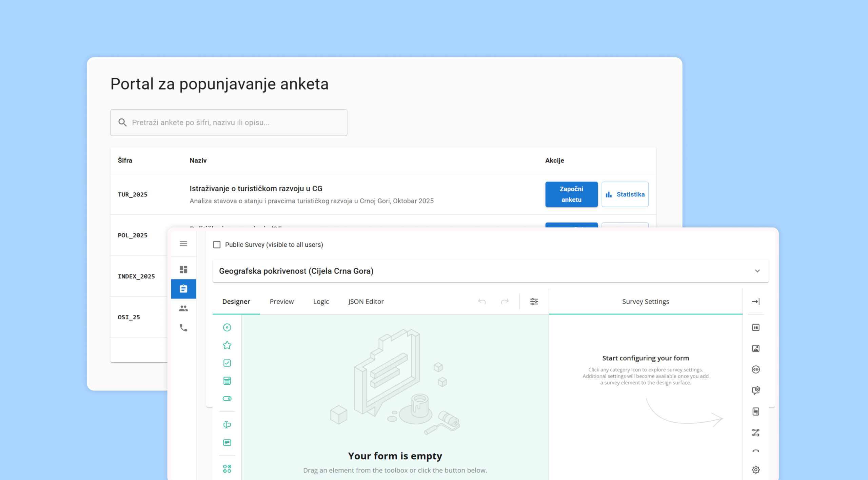868x480 pixels.
Task: Click the phone icon in sidebar
Action: 183,328
